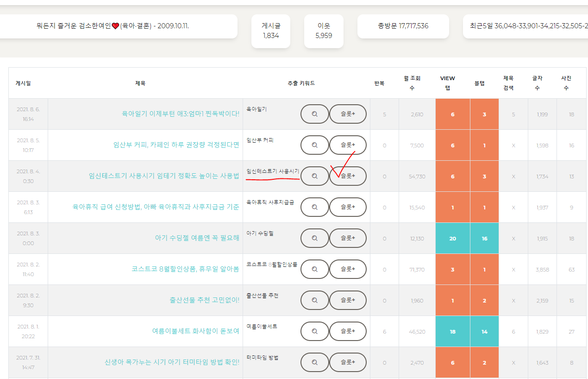Open post 임산부 커피, 카페인 하루 권장량
588x379 pixels.
pyautogui.click(x=176, y=145)
